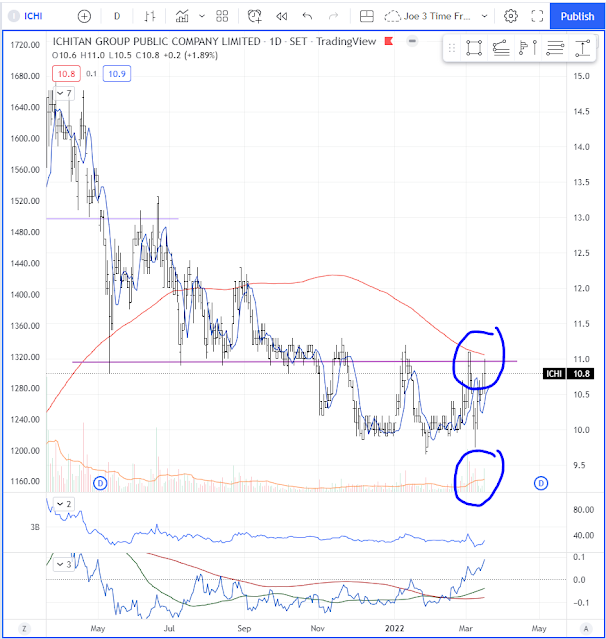
Task: Open the chart layout selector
Action: (x=367, y=16)
